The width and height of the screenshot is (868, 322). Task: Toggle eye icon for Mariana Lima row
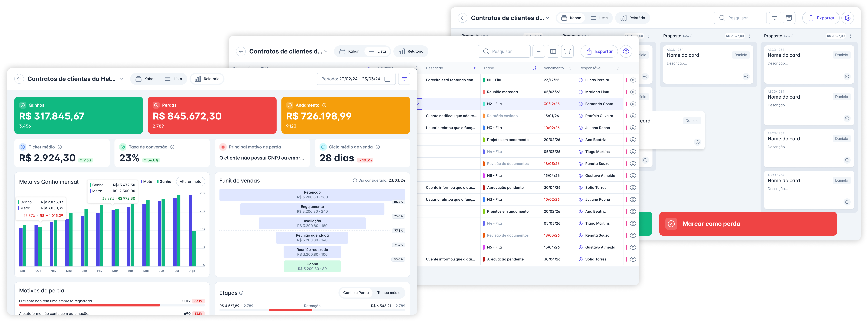(x=633, y=92)
